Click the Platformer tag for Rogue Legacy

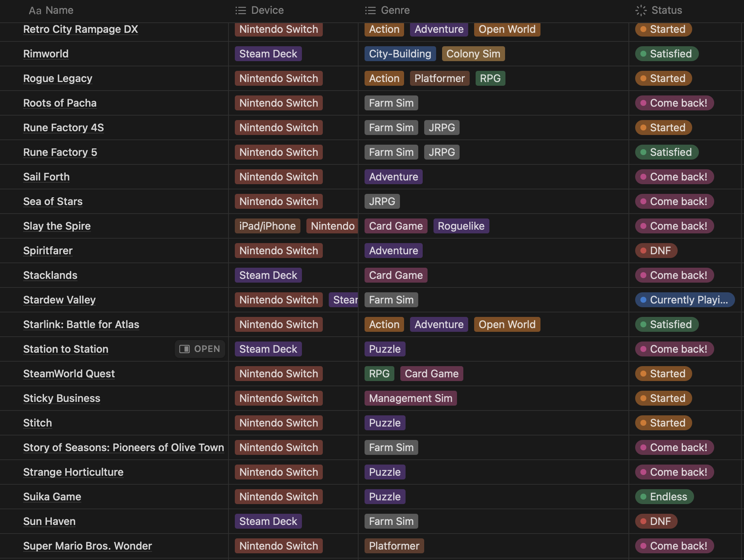(439, 78)
